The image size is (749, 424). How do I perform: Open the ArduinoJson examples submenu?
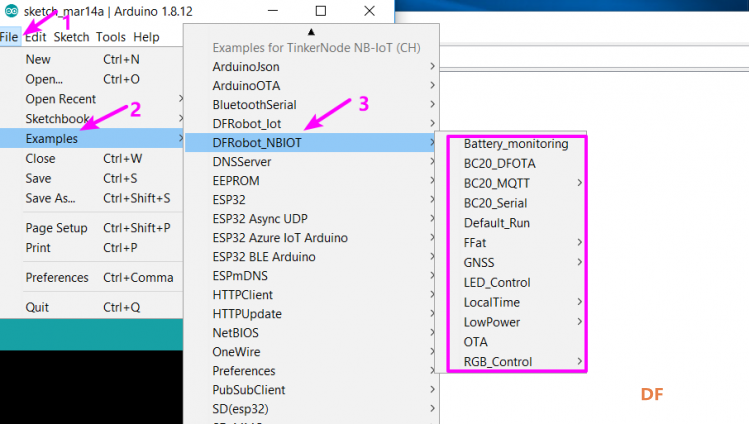311,66
